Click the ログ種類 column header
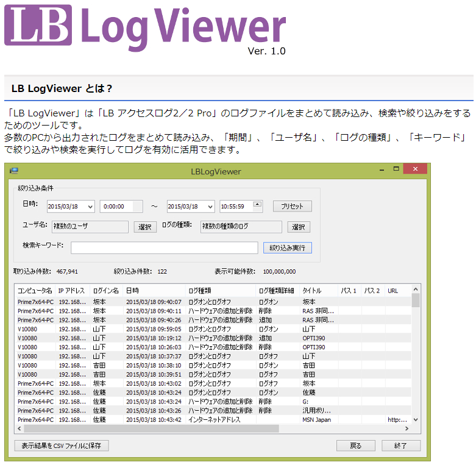This screenshot has width=476, height=465. tap(220, 291)
